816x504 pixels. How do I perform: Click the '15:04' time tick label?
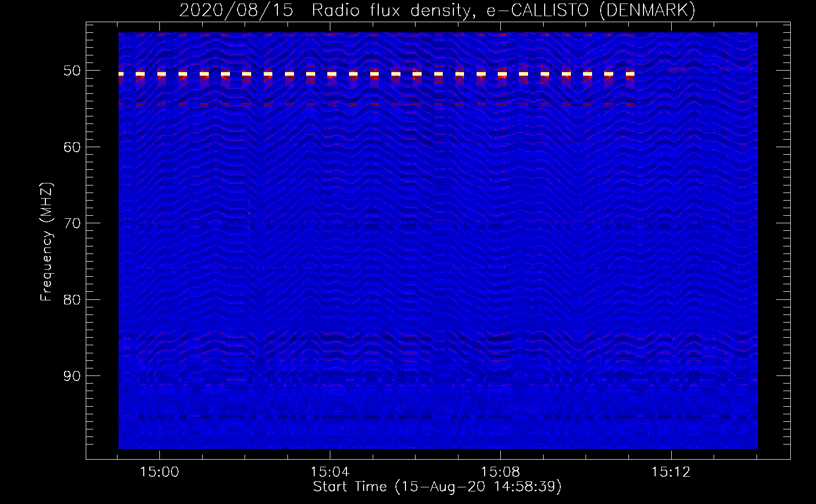point(330,472)
